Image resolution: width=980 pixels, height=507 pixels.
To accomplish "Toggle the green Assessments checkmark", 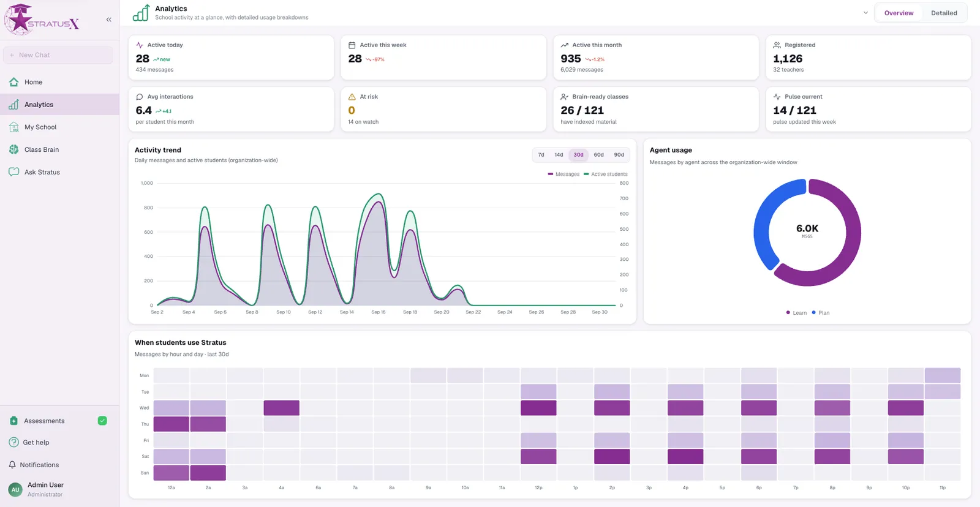I will point(102,421).
